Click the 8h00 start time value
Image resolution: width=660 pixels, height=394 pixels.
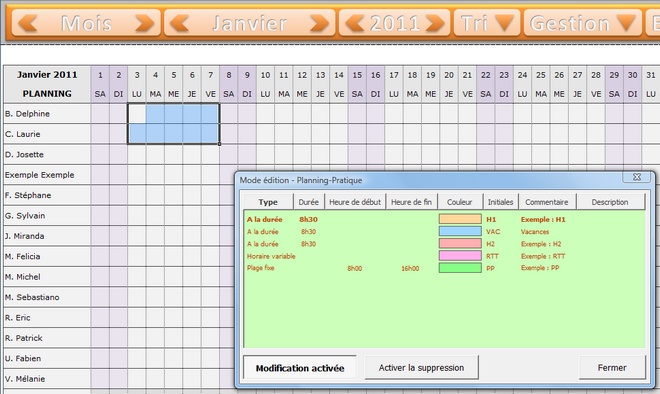click(354, 268)
